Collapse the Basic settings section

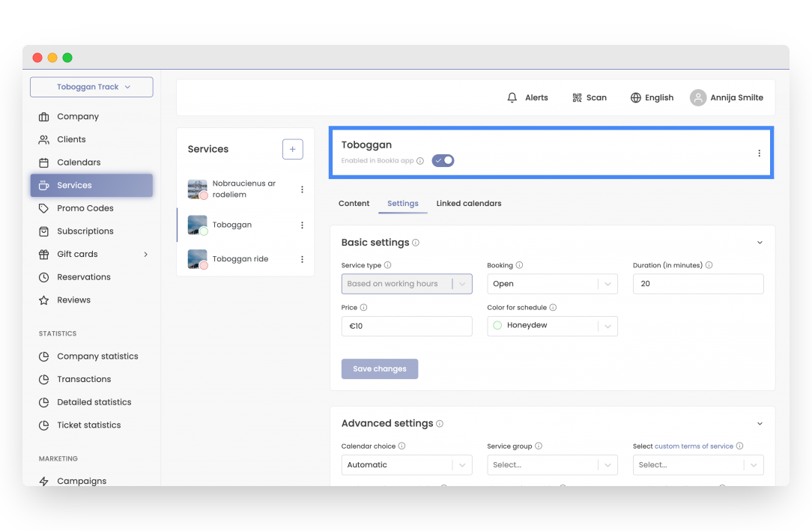tap(760, 243)
